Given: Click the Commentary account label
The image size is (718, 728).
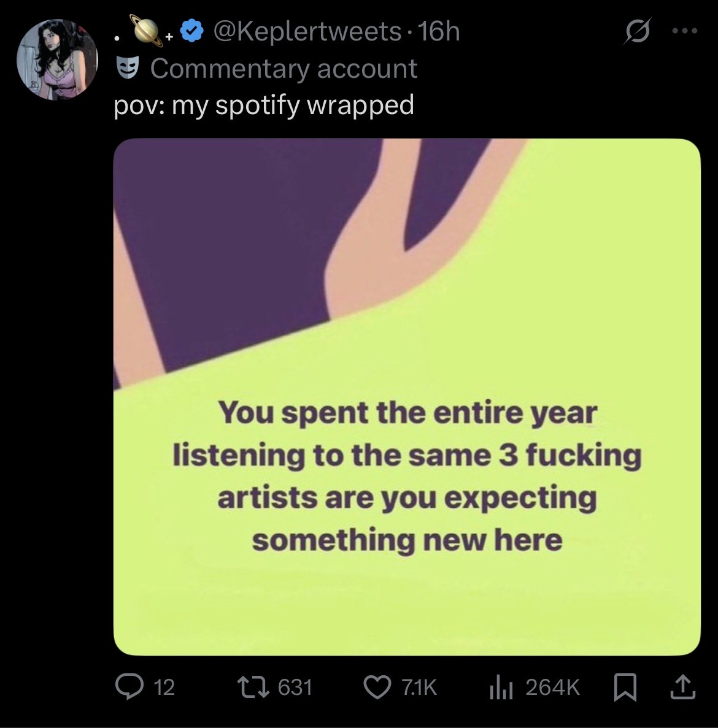Looking at the screenshot, I should [x=284, y=68].
